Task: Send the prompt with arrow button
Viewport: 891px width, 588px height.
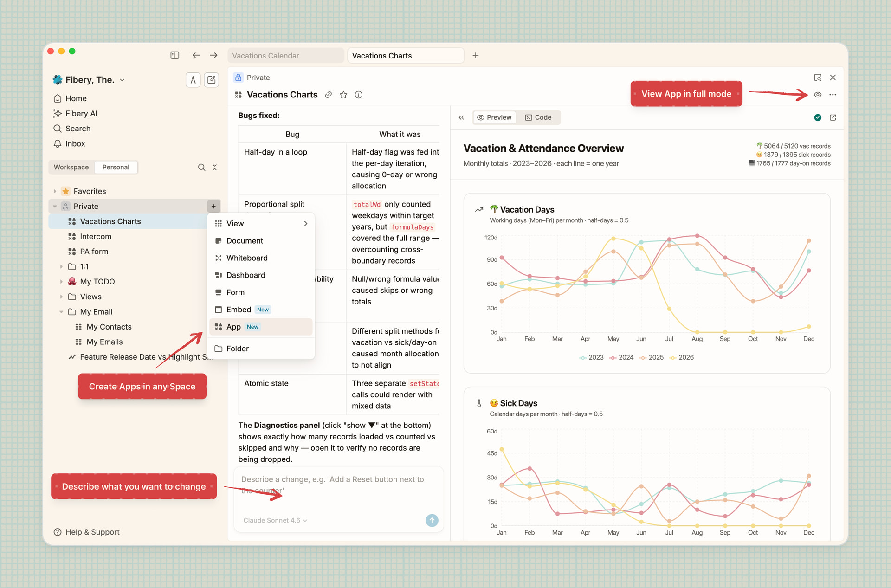Action: point(432,520)
